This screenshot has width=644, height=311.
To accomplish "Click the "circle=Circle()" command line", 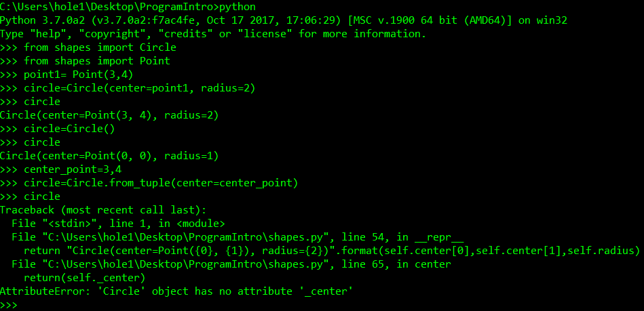I will [70, 129].
